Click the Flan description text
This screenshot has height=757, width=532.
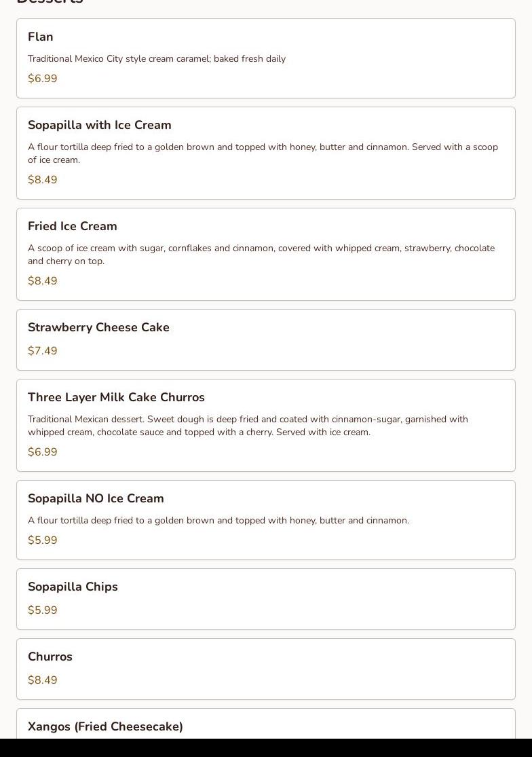click(157, 59)
